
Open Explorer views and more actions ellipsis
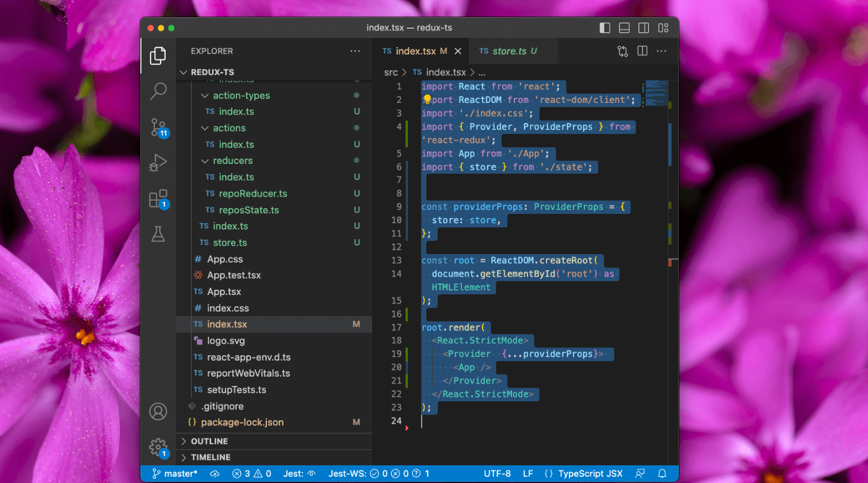(355, 51)
